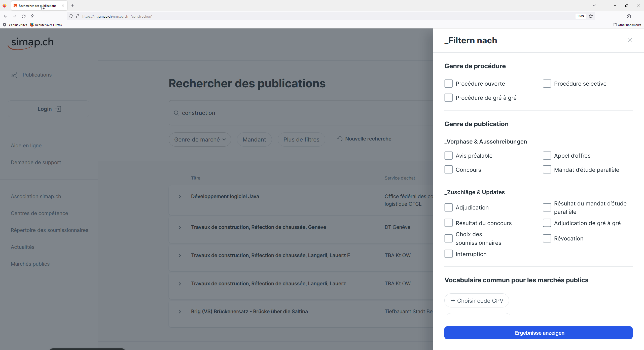The height and width of the screenshot is (350, 644).
Task: Click the Nouvelle recherche refresh icon
Action: 340,139
